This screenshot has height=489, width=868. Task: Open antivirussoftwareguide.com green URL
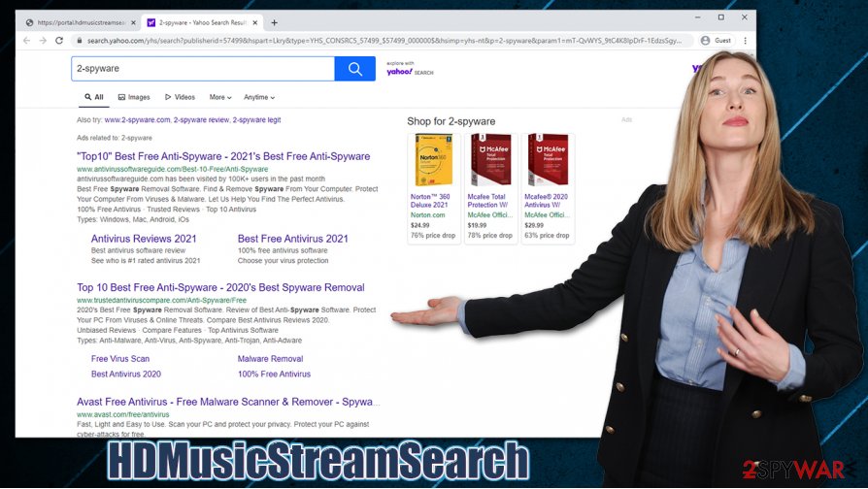[172, 169]
